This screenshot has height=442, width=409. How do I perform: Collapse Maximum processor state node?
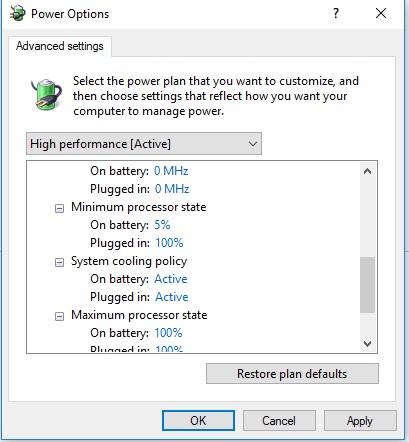(x=59, y=316)
